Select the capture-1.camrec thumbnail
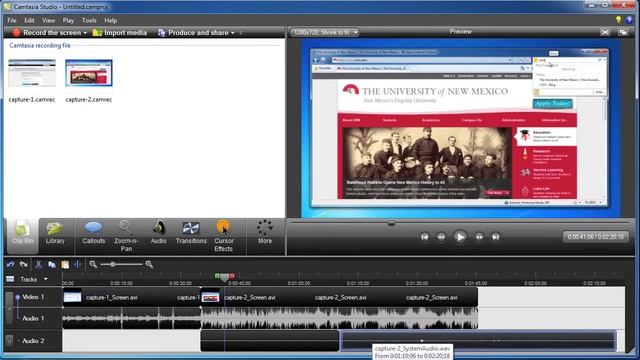 (x=32, y=73)
